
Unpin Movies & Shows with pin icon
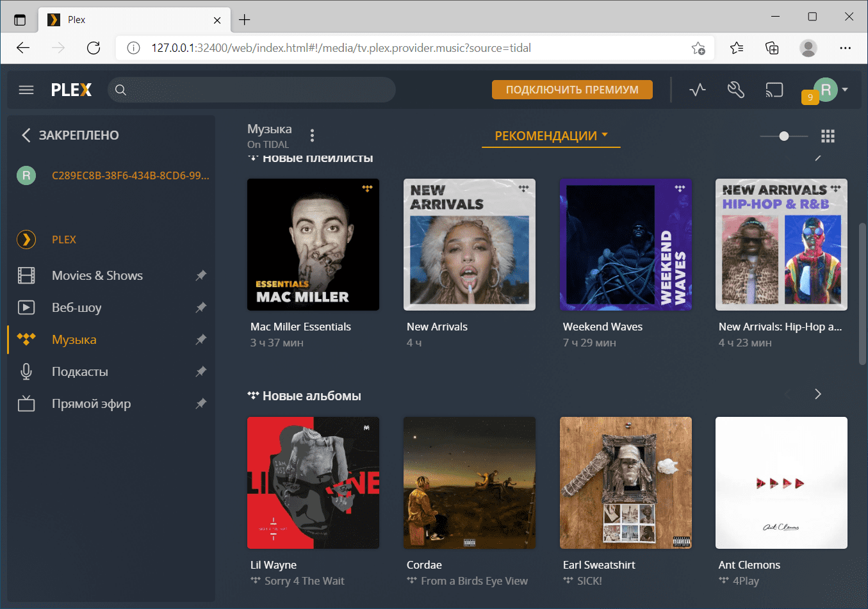coord(201,275)
